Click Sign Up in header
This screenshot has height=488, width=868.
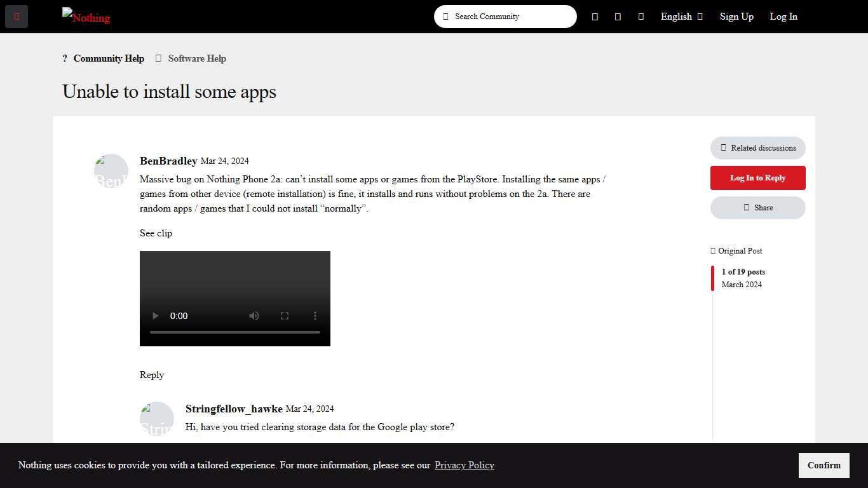[736, 17]
